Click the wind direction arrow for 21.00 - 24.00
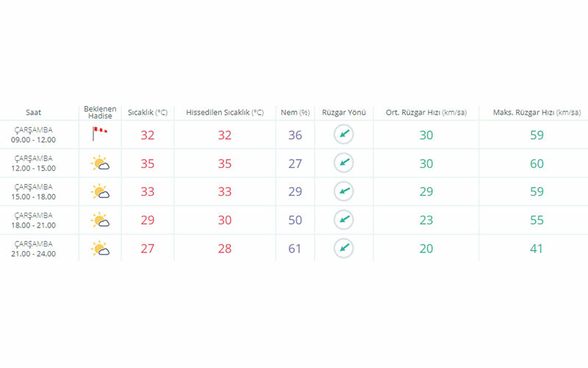Image resolution: width=588 pixels, height=368 pixels. [x=343, y=248]
